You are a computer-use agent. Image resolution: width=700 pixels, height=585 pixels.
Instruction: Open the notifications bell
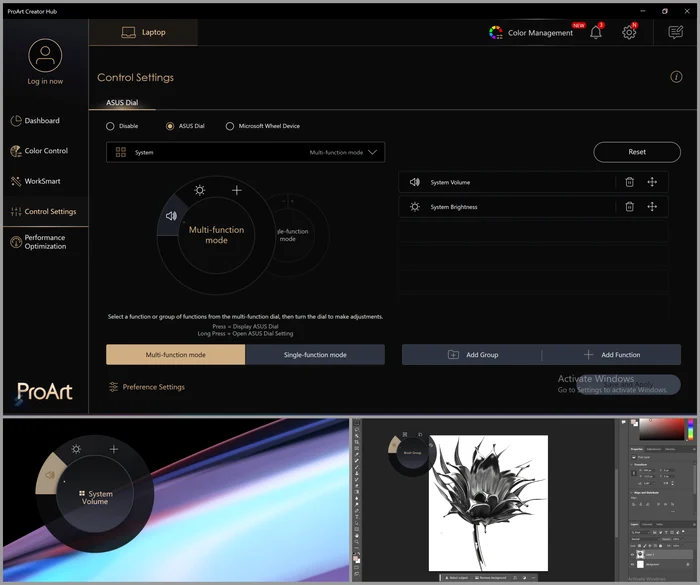pos(596,32)
